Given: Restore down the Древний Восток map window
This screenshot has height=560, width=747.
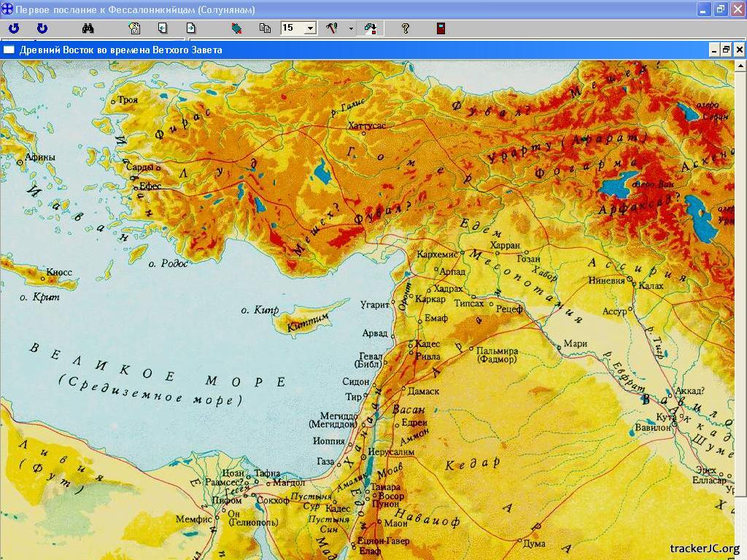Looking at the screenshot, I should 726,50.
